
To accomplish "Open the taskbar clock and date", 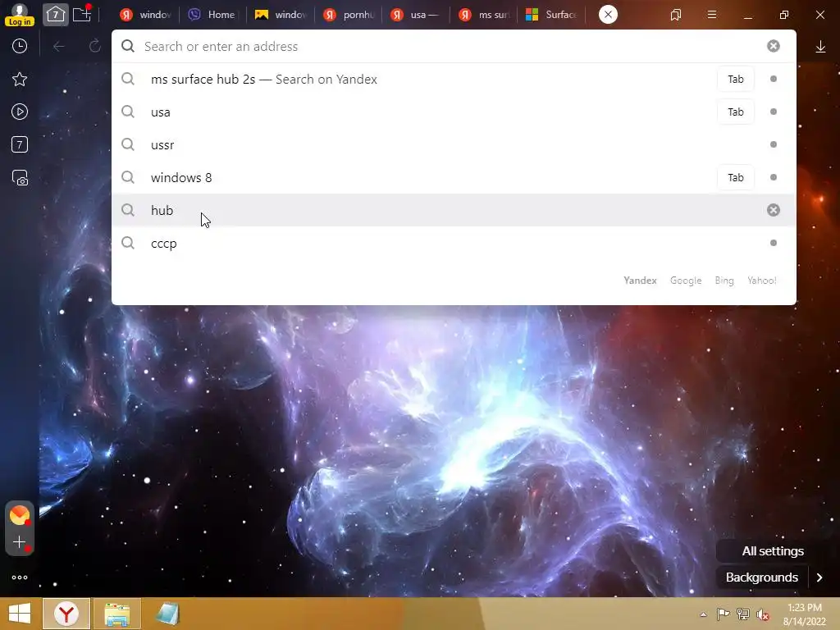I will (805, 614).
